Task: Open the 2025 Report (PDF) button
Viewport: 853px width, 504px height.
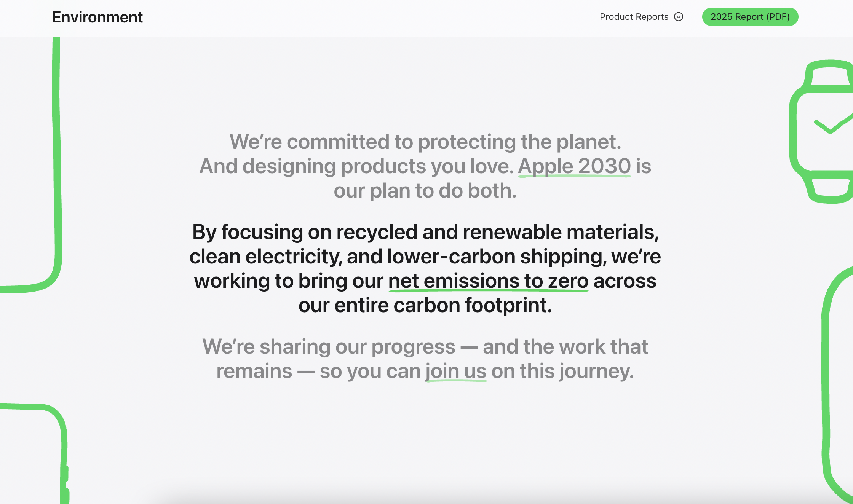Action: 750,17
